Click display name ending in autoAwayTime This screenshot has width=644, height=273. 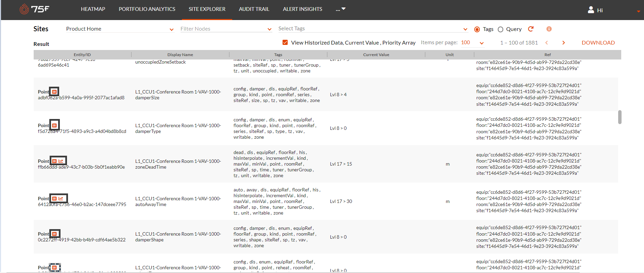pos(178,202)
